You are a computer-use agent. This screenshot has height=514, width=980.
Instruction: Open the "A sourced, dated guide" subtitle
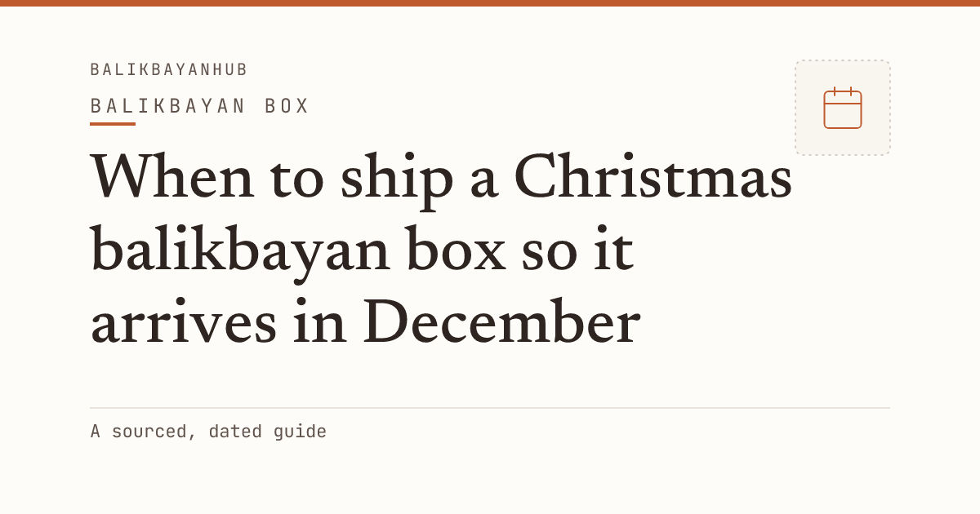(208, 432)
